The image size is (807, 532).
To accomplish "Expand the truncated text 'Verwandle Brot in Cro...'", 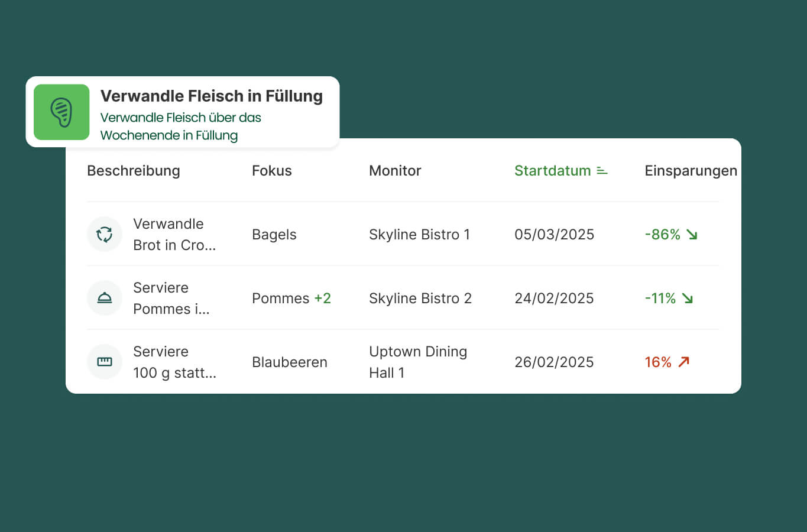I will pyautogui.click(x=169, y=234).
